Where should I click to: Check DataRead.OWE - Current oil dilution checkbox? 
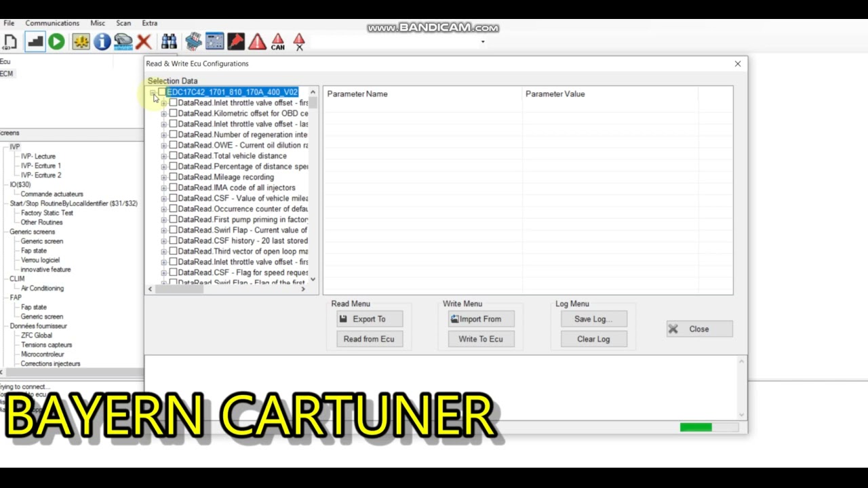click(173, 145)
